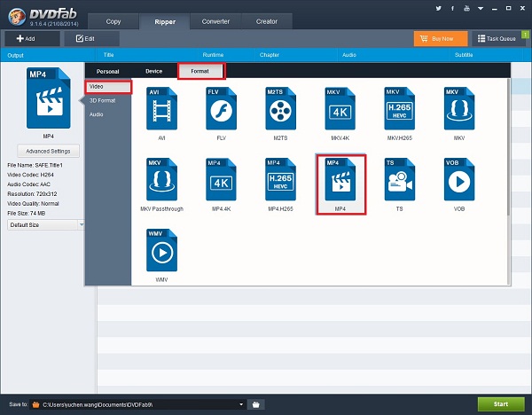Open the Personal profile tab
Screen dimensions: 532x415
click(x=107, y=71)
